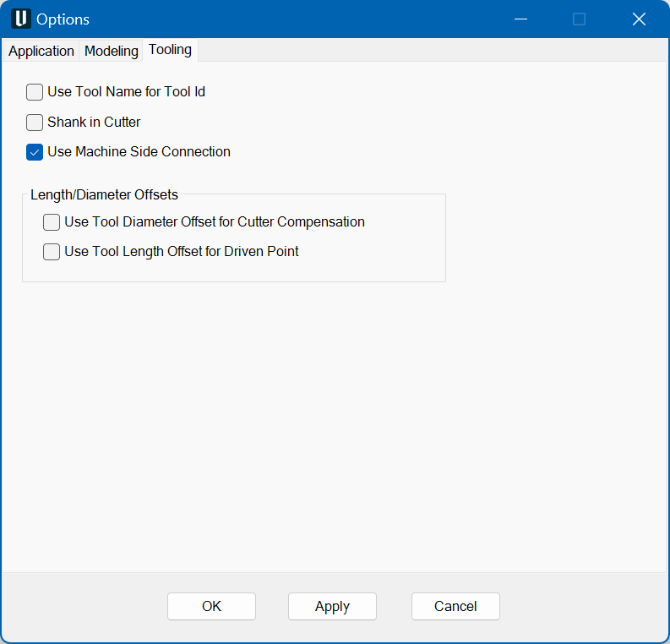Viewport: 670px width, 644px height.
Task: Click the Length/Diameter Offsets group label
Action: [x=104, y=195]
